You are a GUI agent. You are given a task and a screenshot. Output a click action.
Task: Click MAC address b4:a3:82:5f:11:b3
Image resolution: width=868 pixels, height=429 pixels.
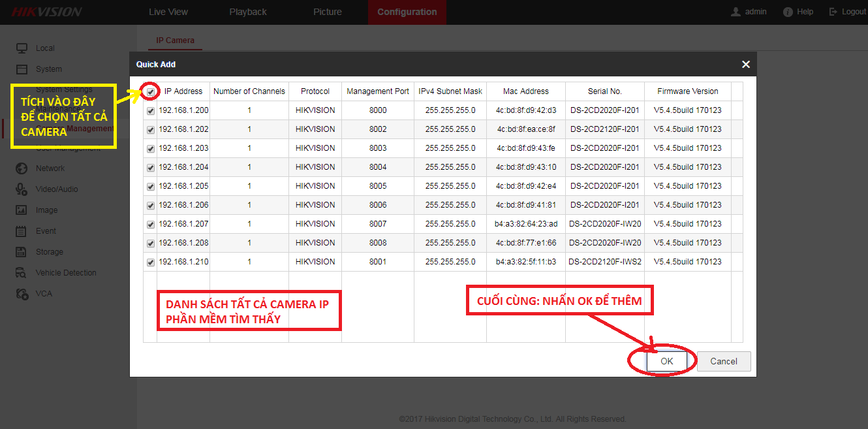click(x=526, y=262)
